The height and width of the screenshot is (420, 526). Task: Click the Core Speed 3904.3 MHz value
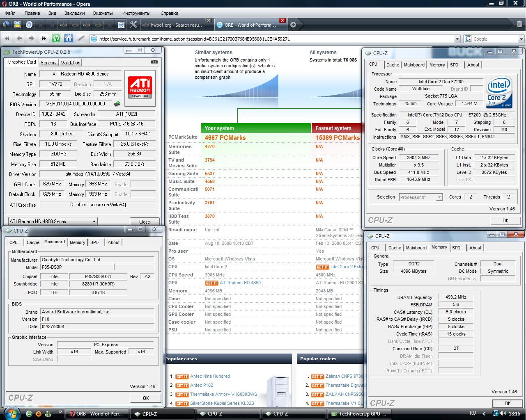coord(418,158)
